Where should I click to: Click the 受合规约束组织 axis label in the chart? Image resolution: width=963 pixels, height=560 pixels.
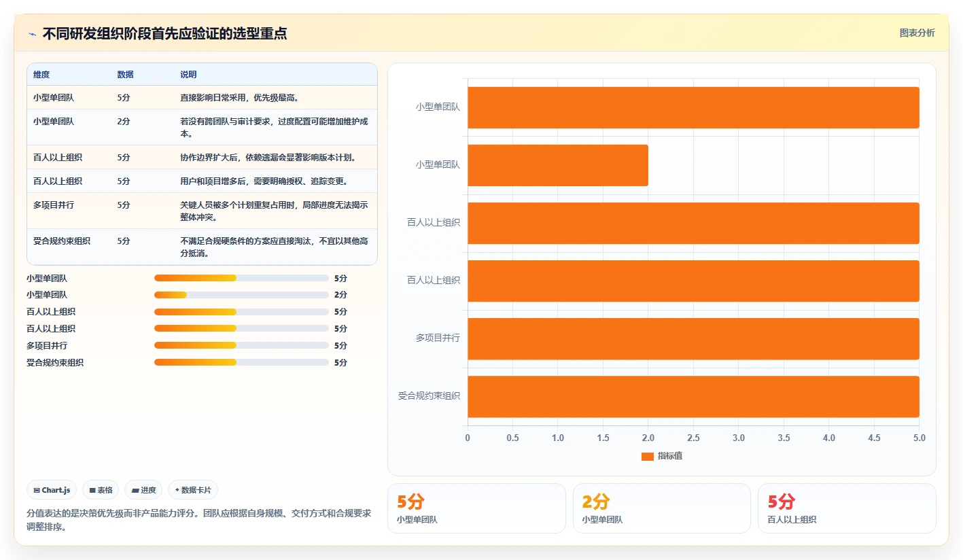click(x=429, y=396)
